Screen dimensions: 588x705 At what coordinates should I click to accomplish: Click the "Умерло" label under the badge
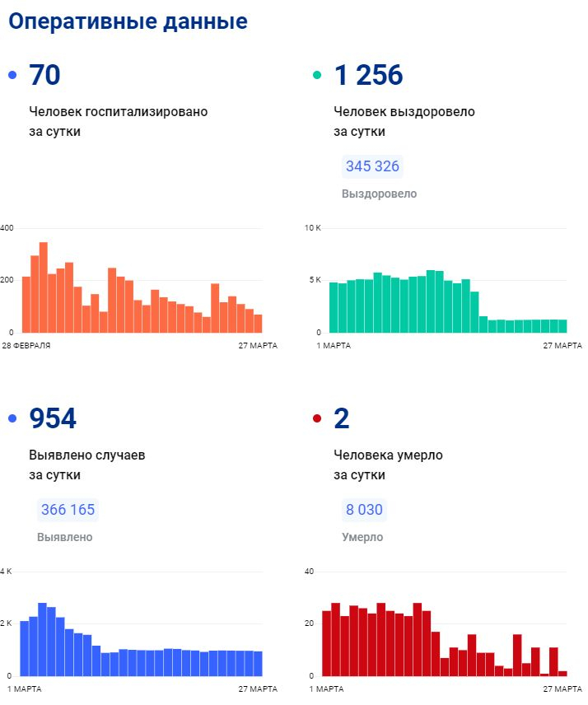pyautogui.click(x=362, y=537)
